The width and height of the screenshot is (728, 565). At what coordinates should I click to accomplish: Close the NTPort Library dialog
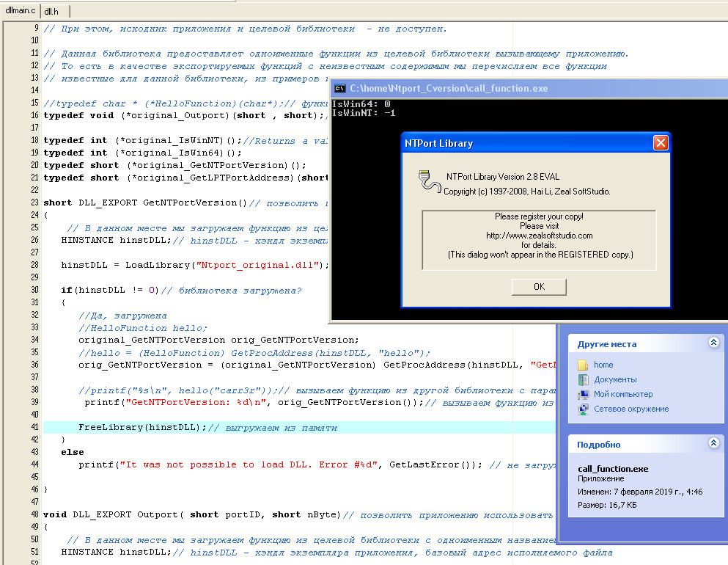pos(660,143)
